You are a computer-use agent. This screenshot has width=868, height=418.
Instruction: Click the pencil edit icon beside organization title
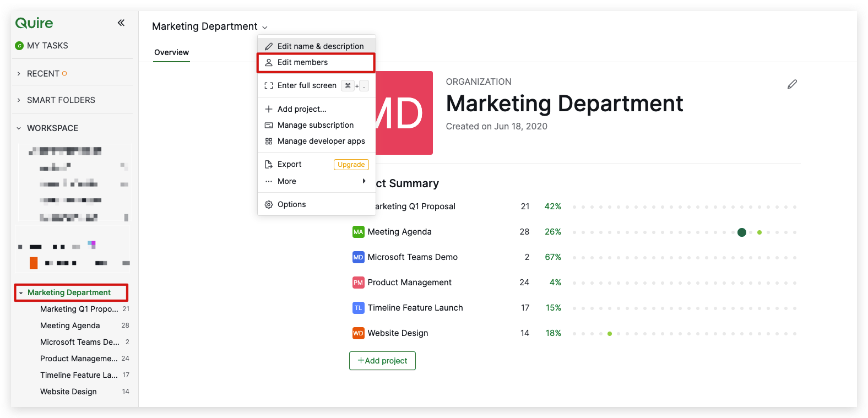tap(792, 84)
